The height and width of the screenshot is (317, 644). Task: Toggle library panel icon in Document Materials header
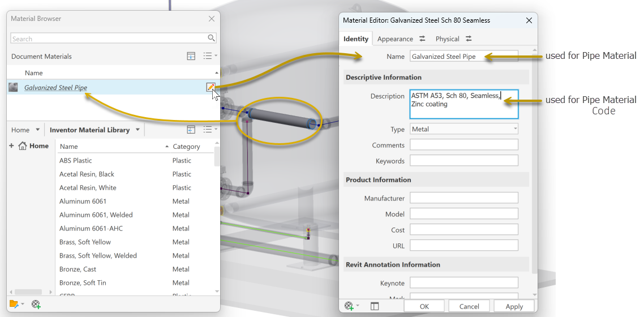coord(191,56)
